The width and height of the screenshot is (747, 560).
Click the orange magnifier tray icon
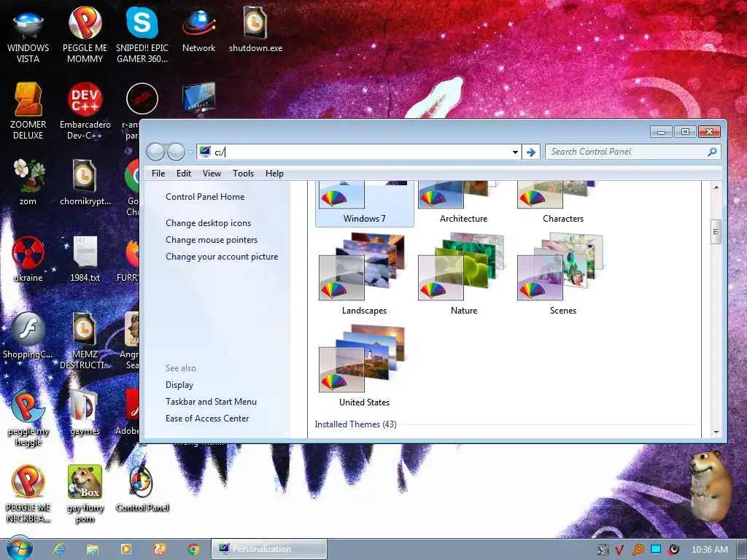click(638, 550)
